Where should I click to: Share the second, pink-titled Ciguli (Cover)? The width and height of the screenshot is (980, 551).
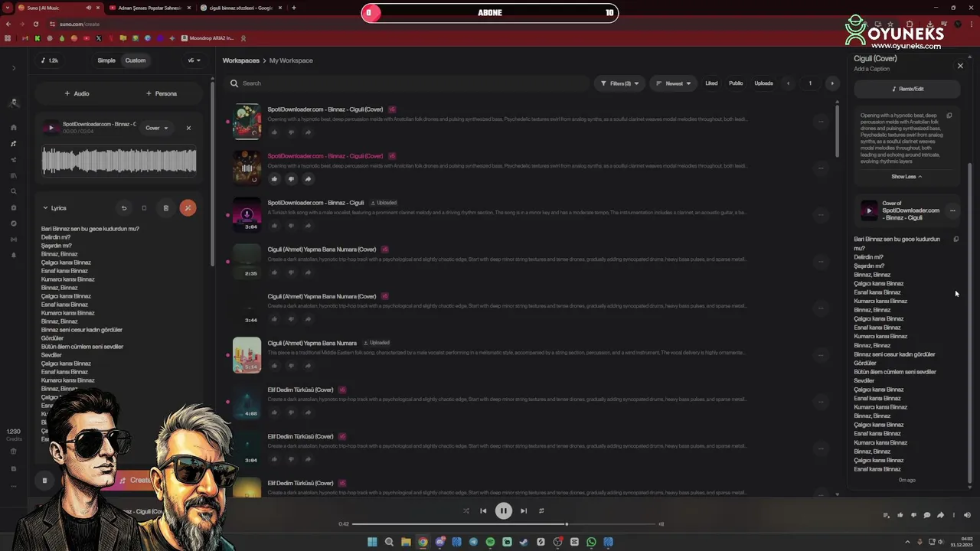point(308,179)
